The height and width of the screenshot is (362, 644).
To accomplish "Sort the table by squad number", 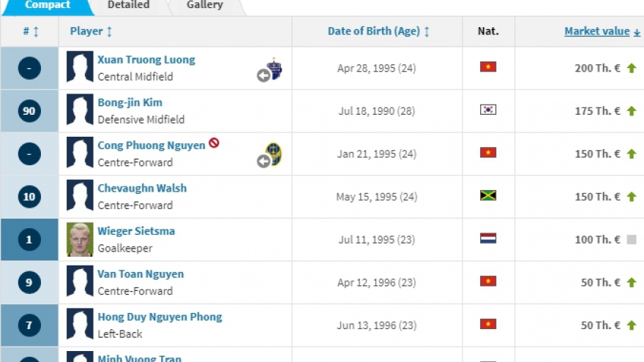I will (x=29, y=31).
